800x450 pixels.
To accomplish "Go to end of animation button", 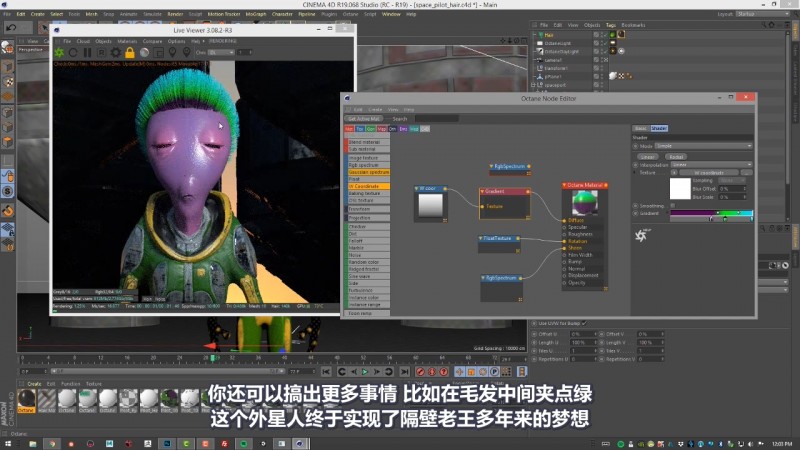I will (x=405, y=372).
